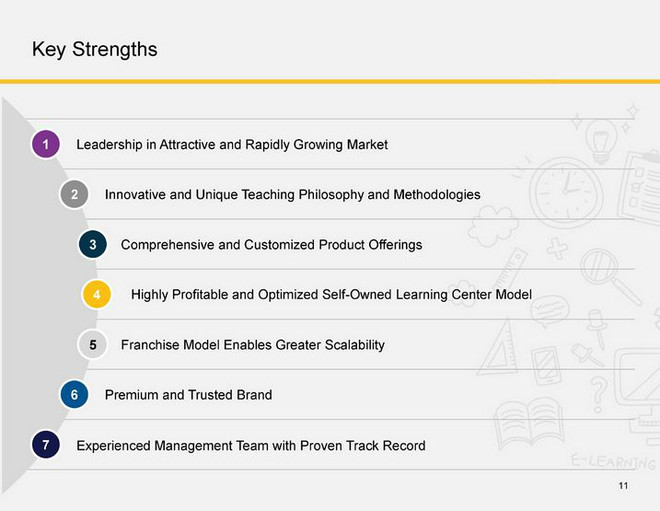Viewport: 660px width, 511px height.
Task: Click the magnifying glass sketch
Action: (610, 276)
